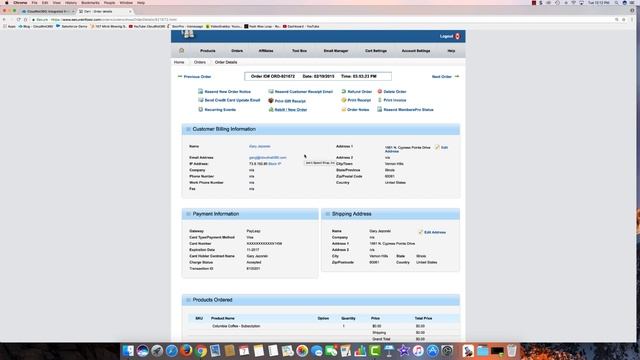Viewport: 640px width, 360px height.
Task: Open the Account Settings navigation menu
Action: click(416, 51)
